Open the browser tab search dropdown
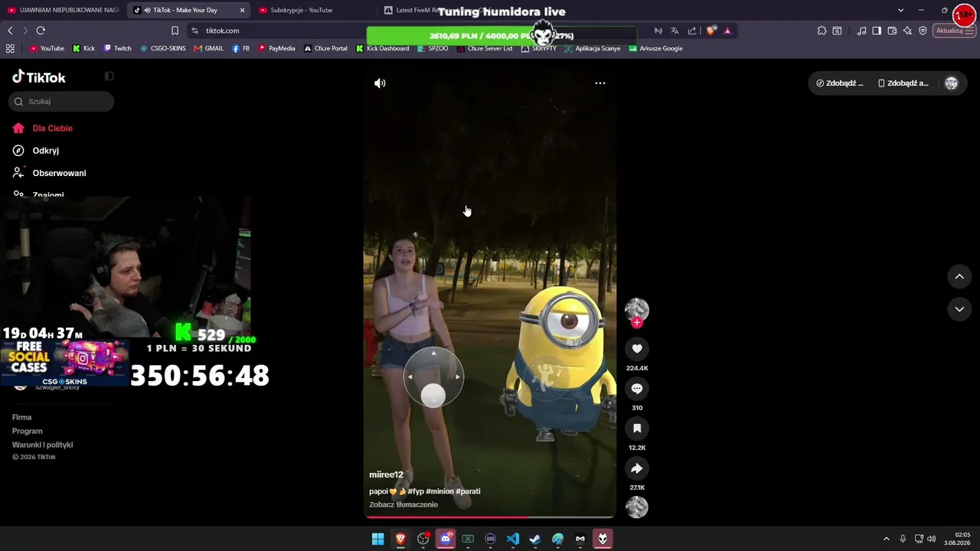This screenshot has width=980, height=551. (x=900, y=10)
